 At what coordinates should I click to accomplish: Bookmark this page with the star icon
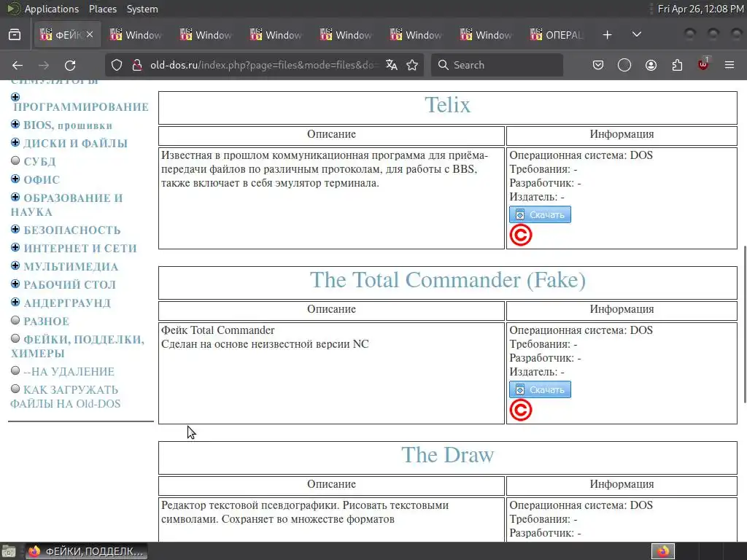pyautogui.click(x=413, y=65)
